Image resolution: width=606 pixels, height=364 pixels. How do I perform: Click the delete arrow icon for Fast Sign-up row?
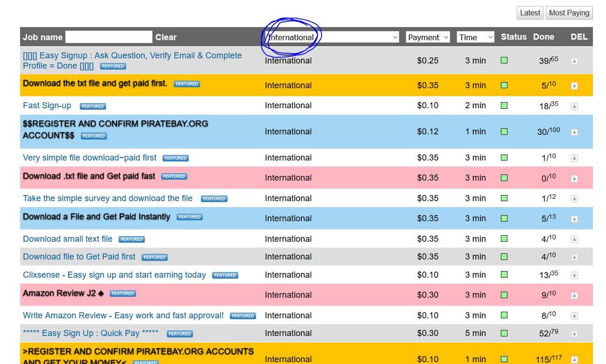click(x=574, y=106)
